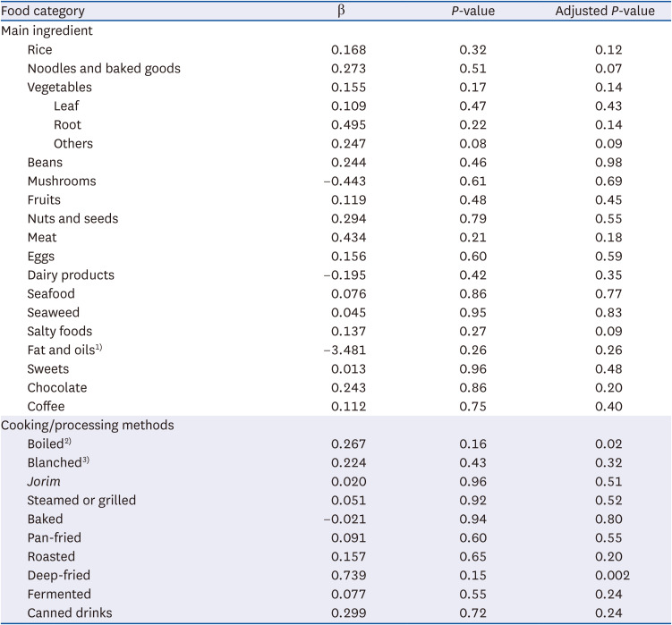The image size is (672, 625).
Task: Click the 'Root' vegetable sub-row label
Action: coord(68,124)
